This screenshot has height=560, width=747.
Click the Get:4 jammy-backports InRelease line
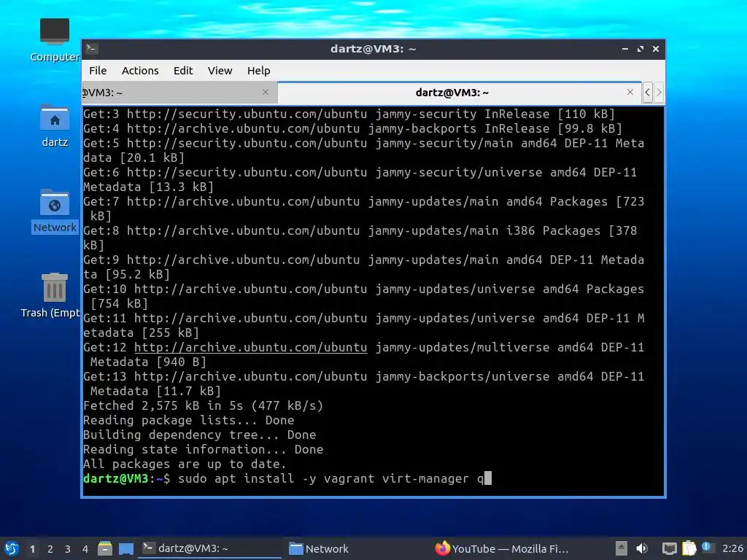click(x=353, y=128)
